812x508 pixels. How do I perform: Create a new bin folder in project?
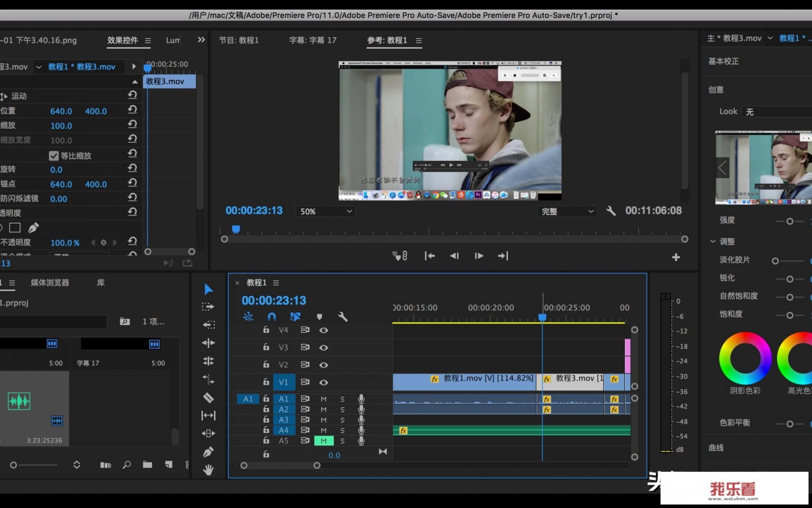click(147, 465)
